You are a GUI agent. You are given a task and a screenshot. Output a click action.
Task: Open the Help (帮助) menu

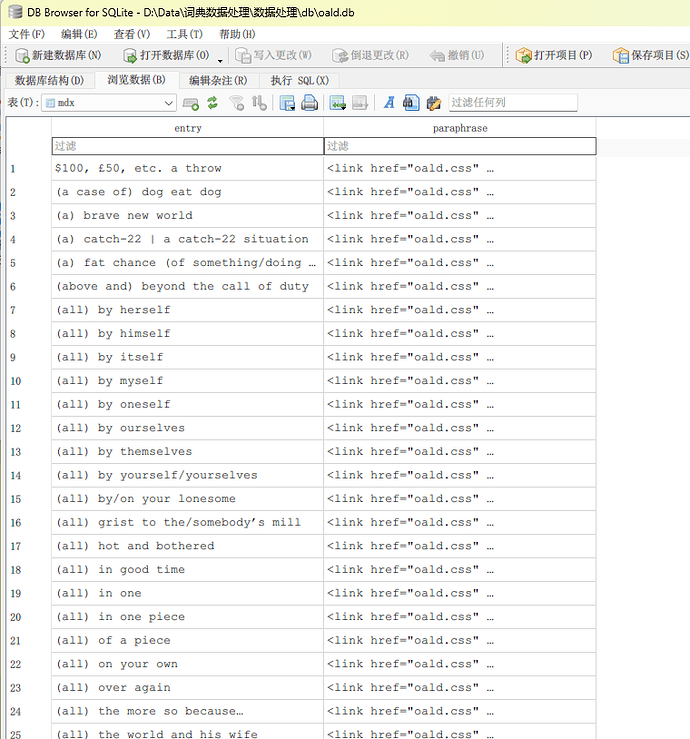[x=237, y=34]
